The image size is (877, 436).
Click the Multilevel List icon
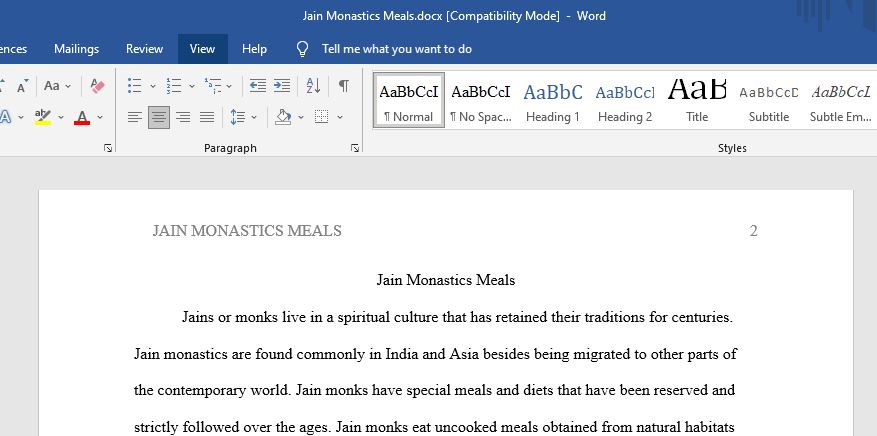(x=213, y=86)
